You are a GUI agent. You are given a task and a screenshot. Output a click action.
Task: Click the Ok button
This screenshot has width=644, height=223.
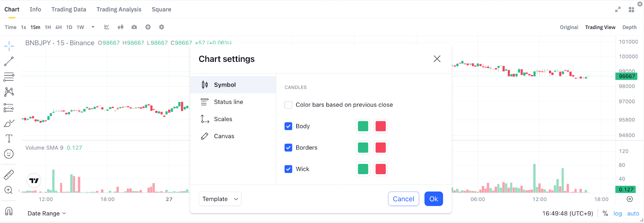click(x=433, y=199)
